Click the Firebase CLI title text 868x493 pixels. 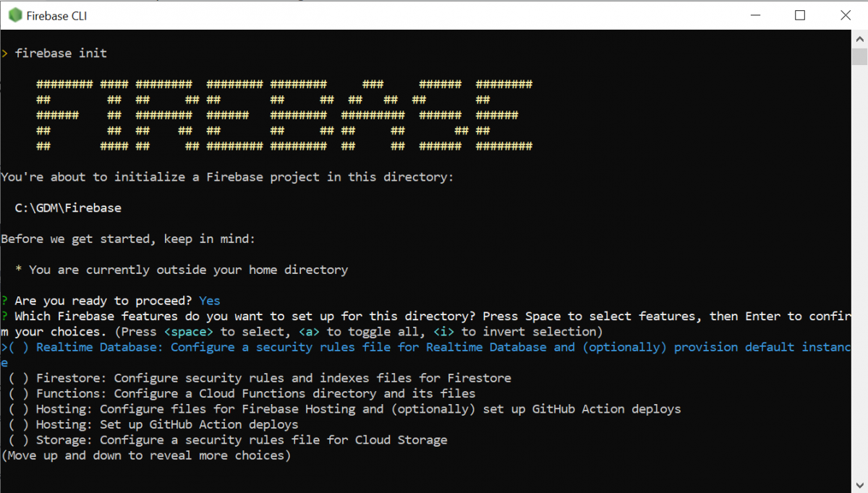coord(56,16)
